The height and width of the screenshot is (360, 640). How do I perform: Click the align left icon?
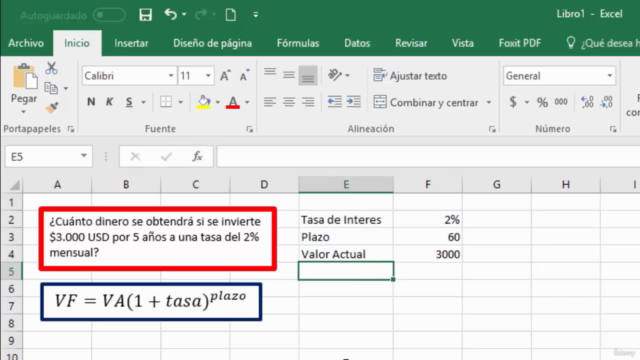[x=270, y=102]
